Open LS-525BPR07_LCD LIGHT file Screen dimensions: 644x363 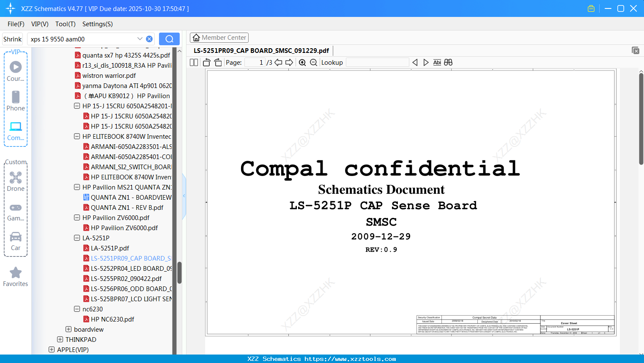tap(128, 299)
